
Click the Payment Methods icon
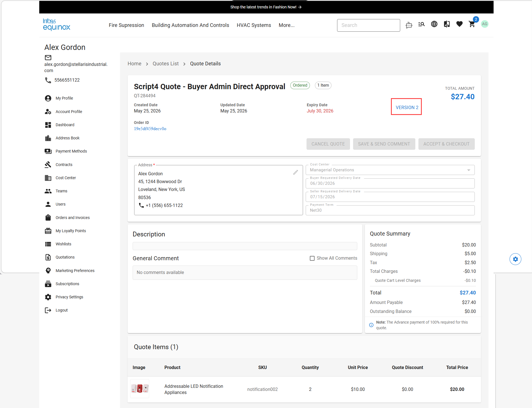(48, 151)
